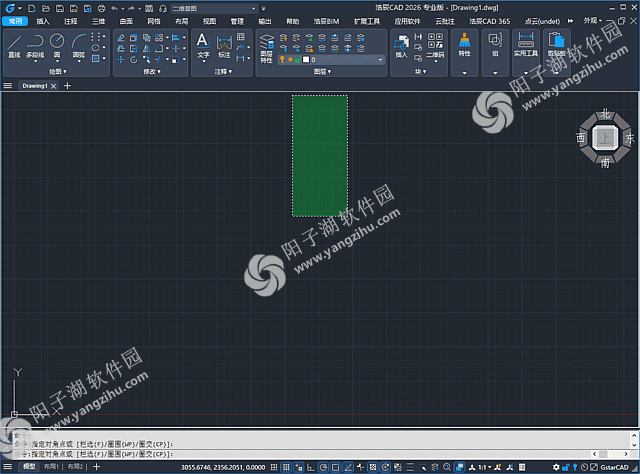Screen dimensions: 640x474
Task: Click the Open file icon in quick access
Action: 46,8
